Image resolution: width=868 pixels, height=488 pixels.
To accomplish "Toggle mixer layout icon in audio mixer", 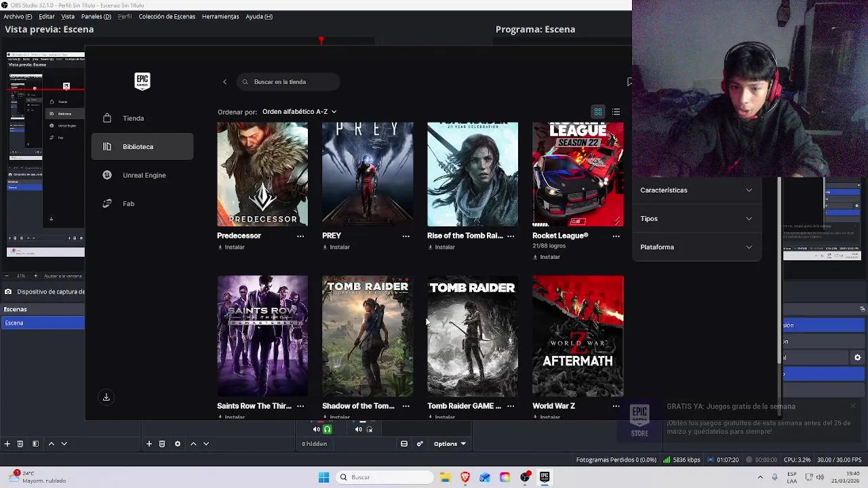I will [x=404, y=444].
